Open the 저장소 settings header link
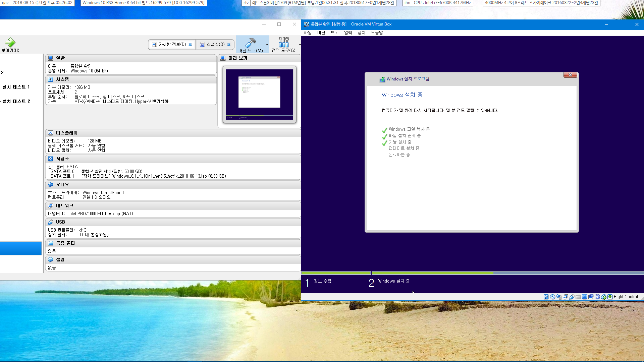Screen dimensions: 644x362 (62, 159)
